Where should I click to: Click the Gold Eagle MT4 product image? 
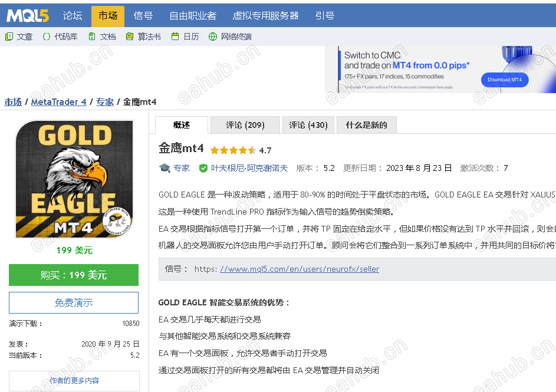[x=74, y=179]
